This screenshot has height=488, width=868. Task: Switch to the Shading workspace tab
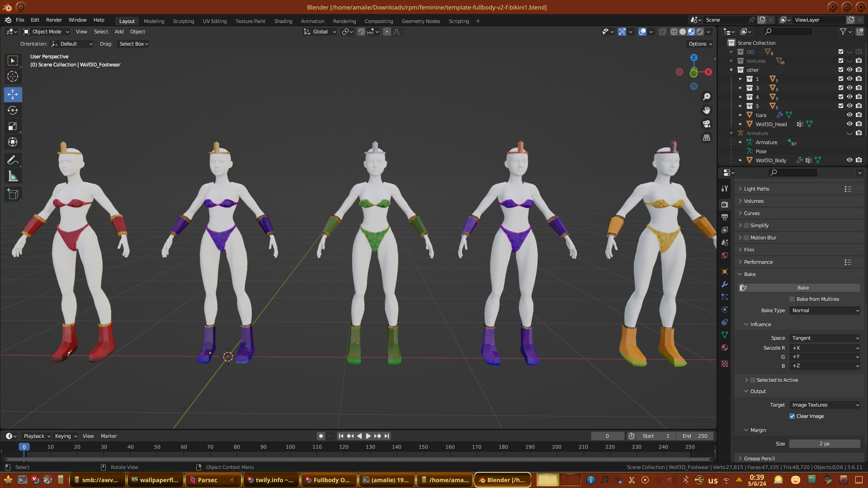[x=283, y=21]
